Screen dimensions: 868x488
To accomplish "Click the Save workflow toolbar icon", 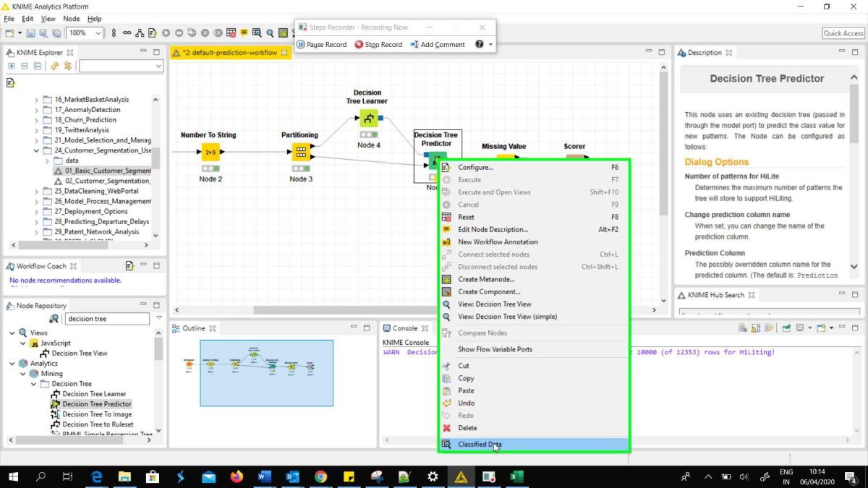I will coord(31,33).
